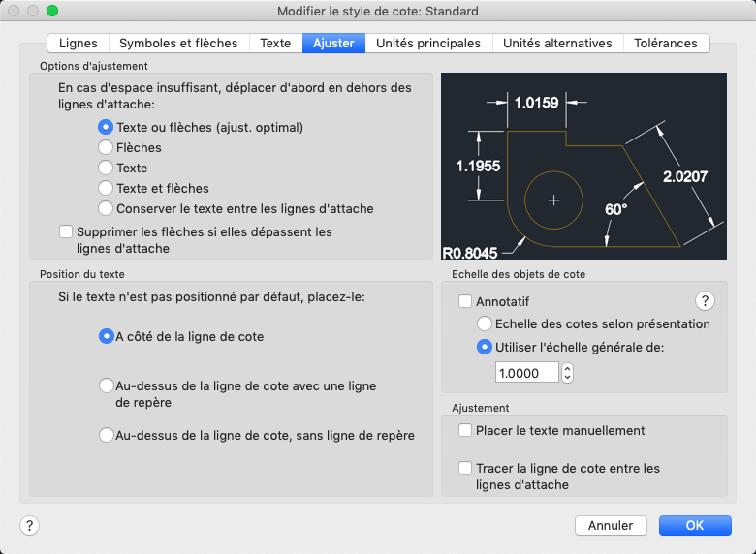Select A côté de la ligne de cote

[x=106, y=336]
